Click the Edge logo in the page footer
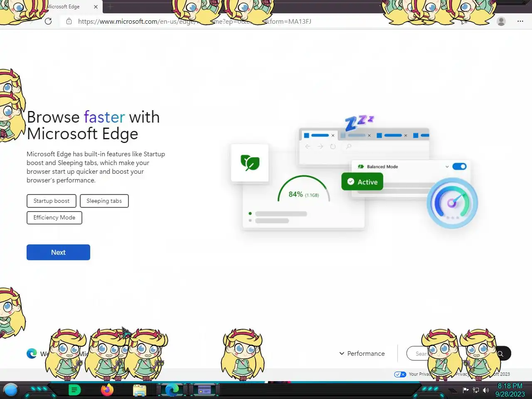 (x=32, y=353)
